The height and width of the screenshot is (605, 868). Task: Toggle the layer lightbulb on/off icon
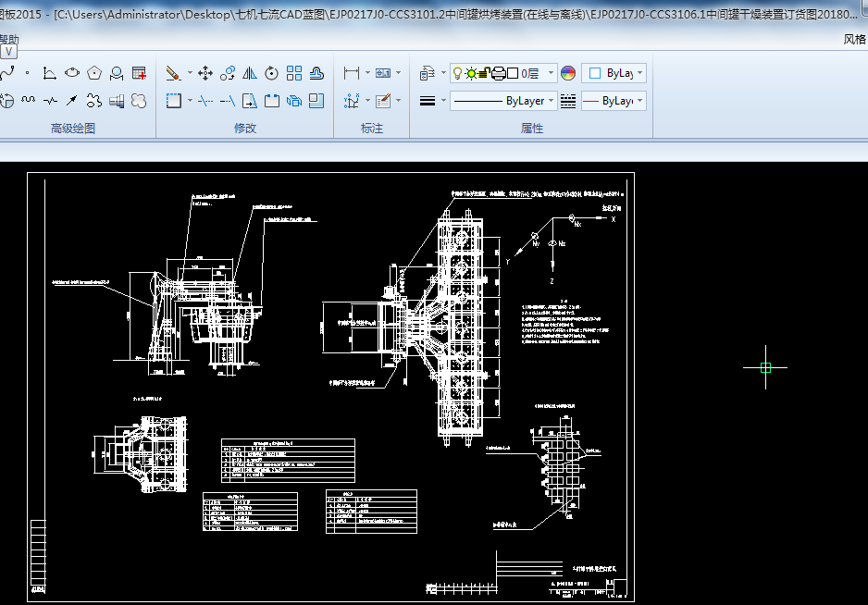click(457, 73)
